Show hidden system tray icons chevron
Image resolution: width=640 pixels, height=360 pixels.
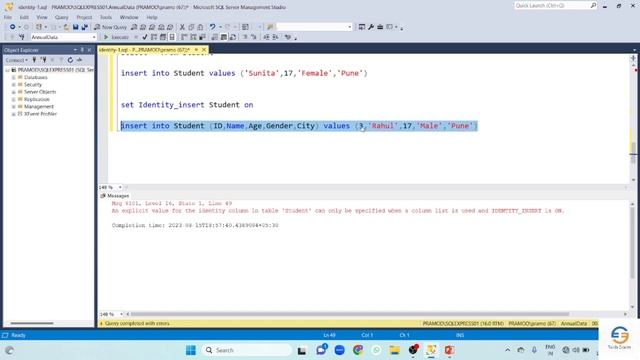click(x=507, y=350)
